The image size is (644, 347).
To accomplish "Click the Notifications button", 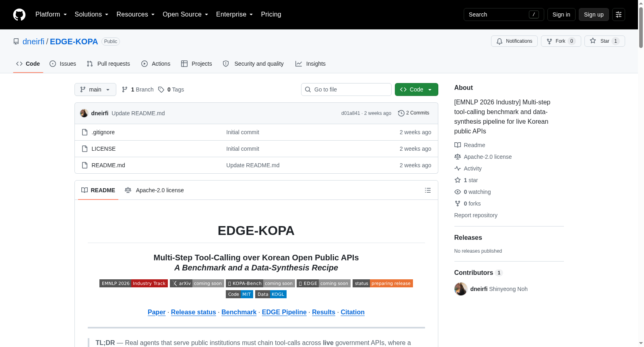I will [x=514, y=41].
